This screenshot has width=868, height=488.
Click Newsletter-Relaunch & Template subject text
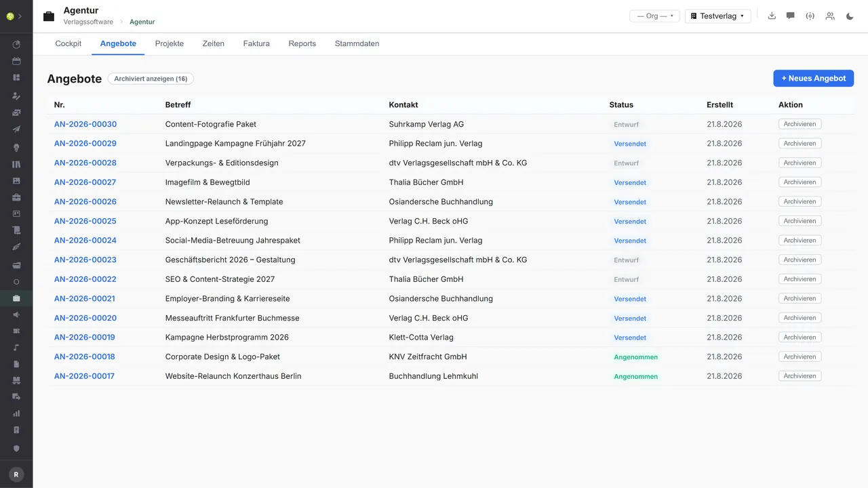[x=224, y=202]
